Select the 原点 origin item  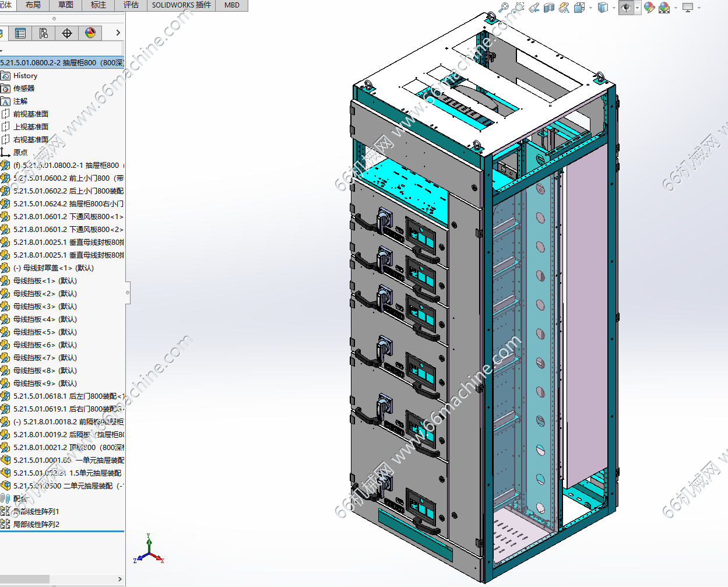click(x=20, y=153)
